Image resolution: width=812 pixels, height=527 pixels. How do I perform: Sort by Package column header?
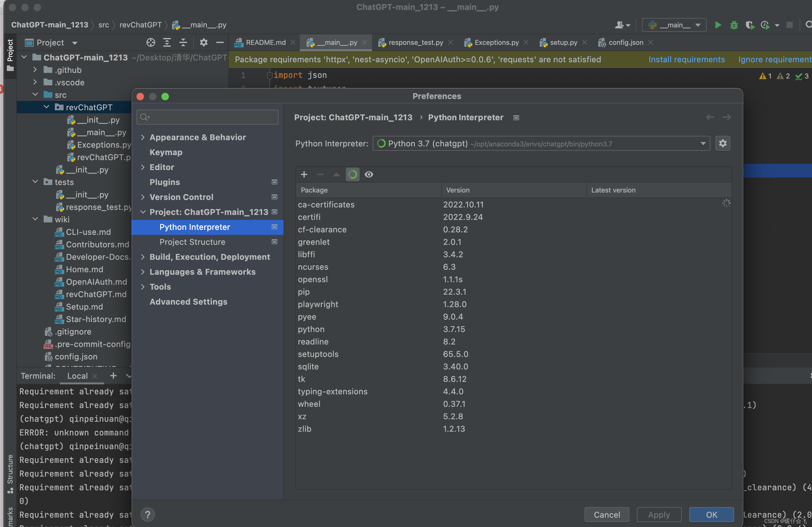pos(368,190)
